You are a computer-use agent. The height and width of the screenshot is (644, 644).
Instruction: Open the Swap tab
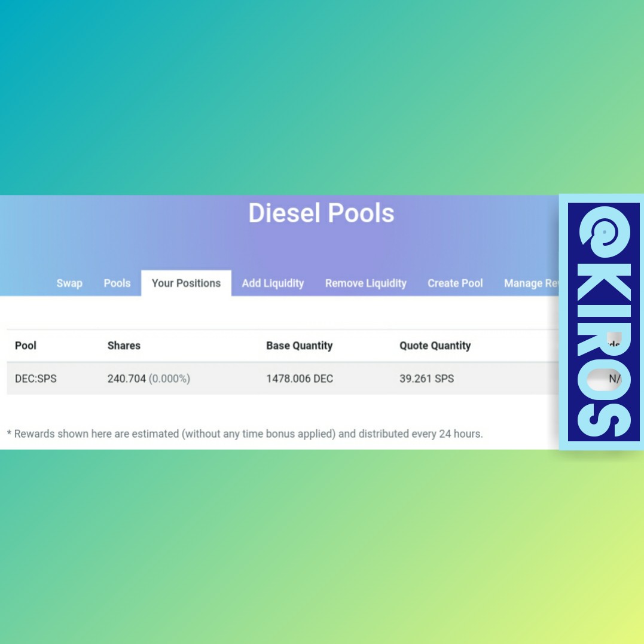tap(69, 283)
